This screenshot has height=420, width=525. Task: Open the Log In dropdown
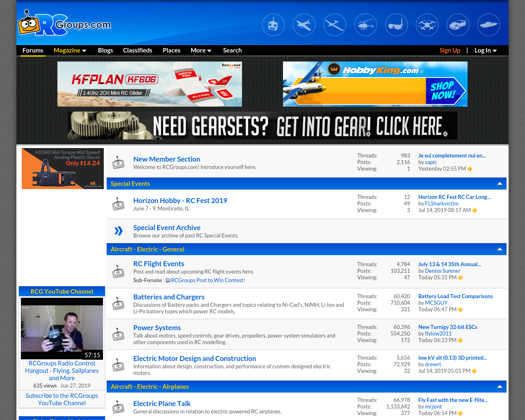(485, 50)
